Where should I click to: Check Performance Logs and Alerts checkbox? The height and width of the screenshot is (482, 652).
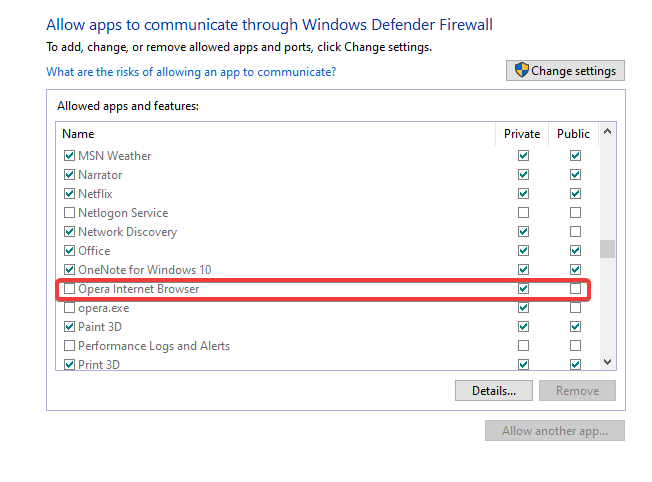[69, 346]
